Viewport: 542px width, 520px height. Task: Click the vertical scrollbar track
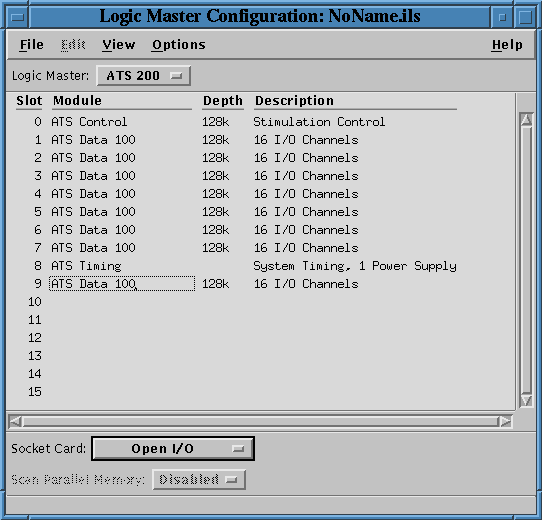[x=526, y=260]
